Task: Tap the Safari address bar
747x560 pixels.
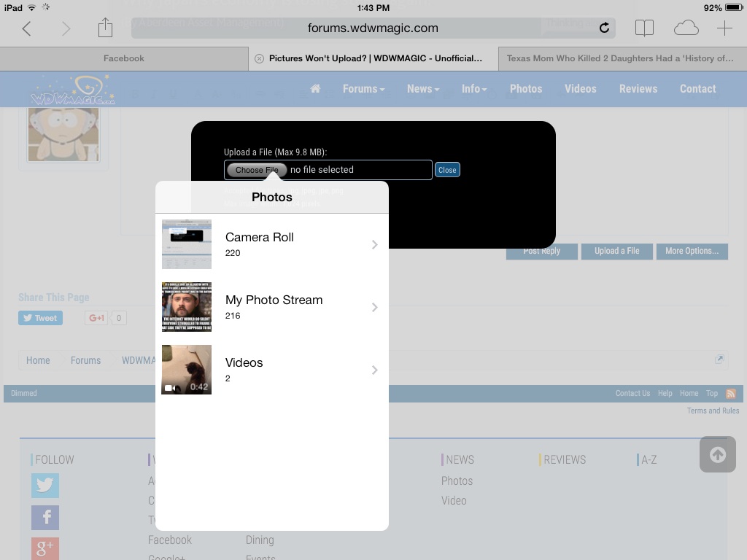Action: point(373,28)
